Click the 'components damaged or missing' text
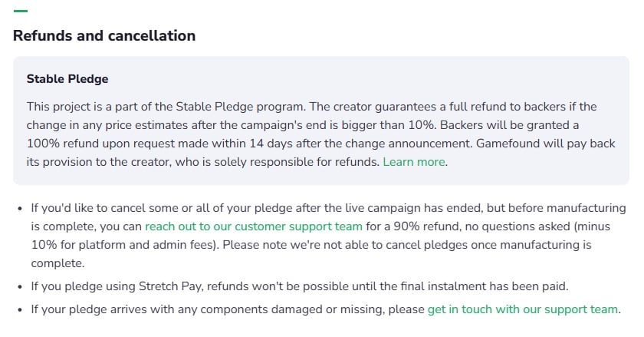Viewport: 644px width, 337px height. [292, 309]
